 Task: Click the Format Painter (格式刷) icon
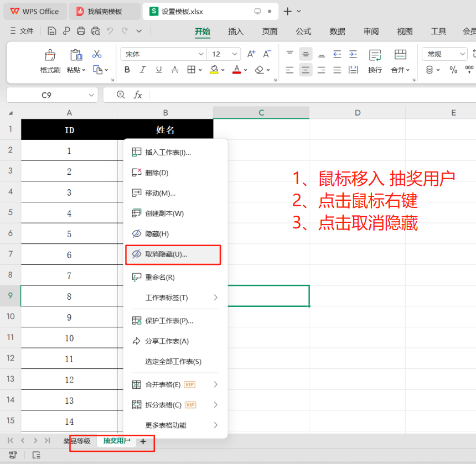click(50, 55)
